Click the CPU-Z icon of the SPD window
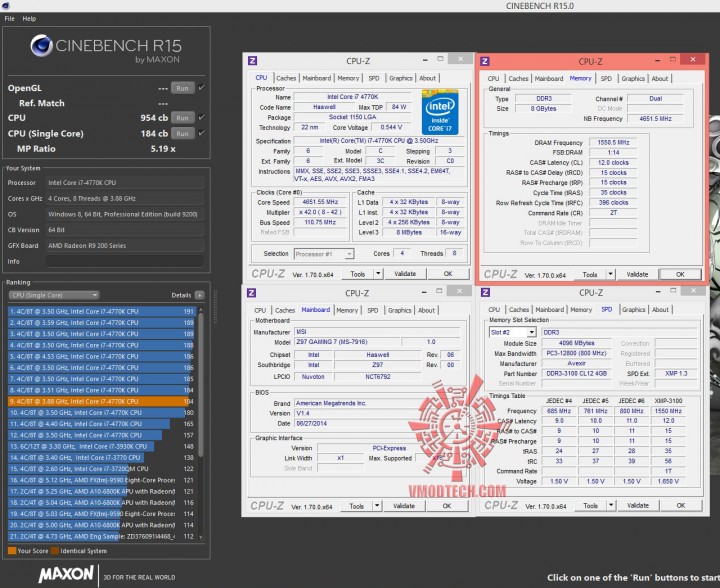The image size is (720, 588). pos(485,292)
